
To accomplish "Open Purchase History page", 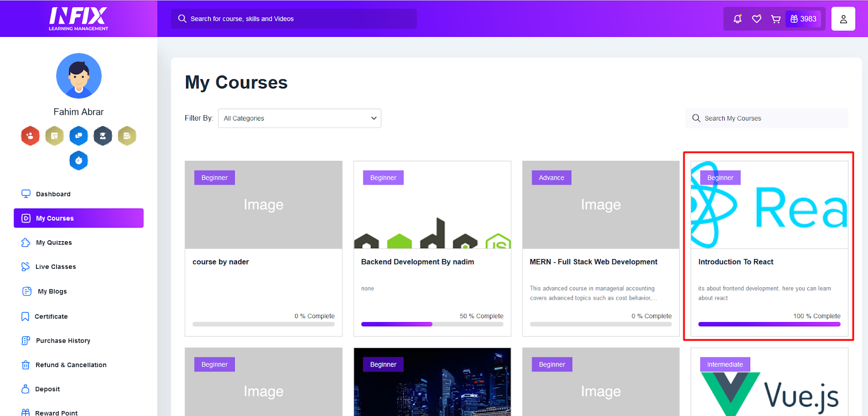I will 63,341.
